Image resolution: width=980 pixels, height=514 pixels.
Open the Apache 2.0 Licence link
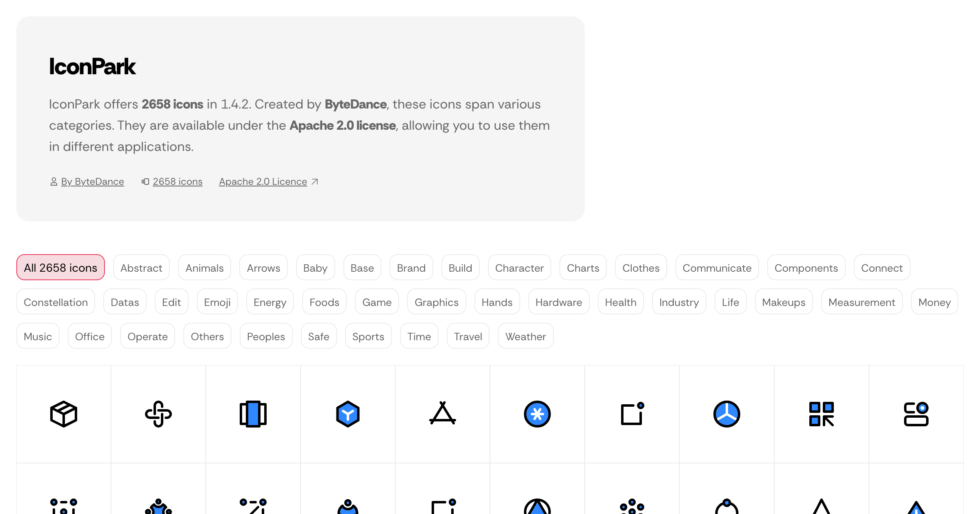(263, 182)
